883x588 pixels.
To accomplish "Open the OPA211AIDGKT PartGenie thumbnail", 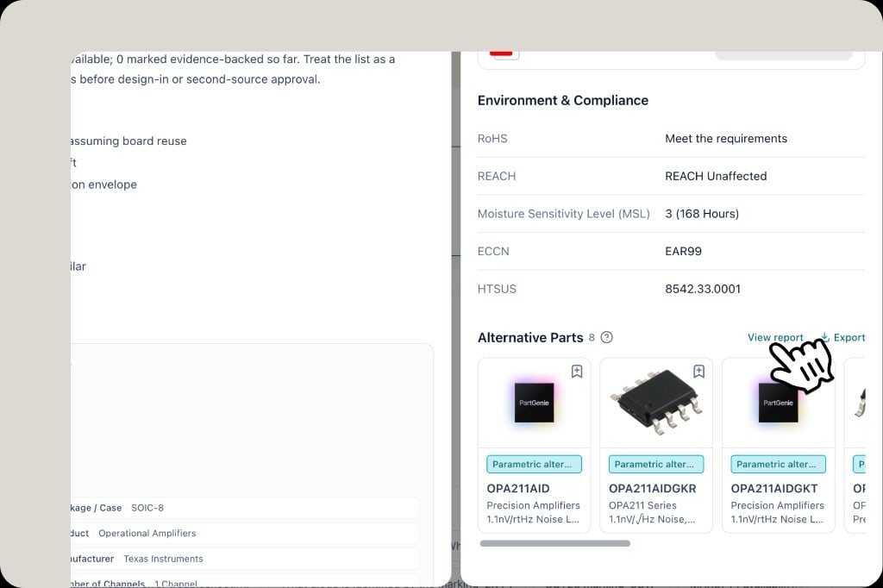I will coord(779,403).
